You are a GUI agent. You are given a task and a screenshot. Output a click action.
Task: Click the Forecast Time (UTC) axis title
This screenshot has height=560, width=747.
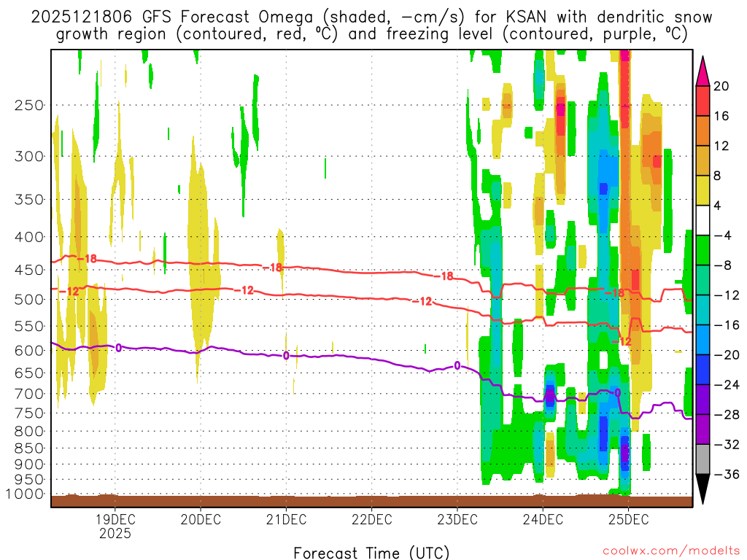click(x=371, y=553)
